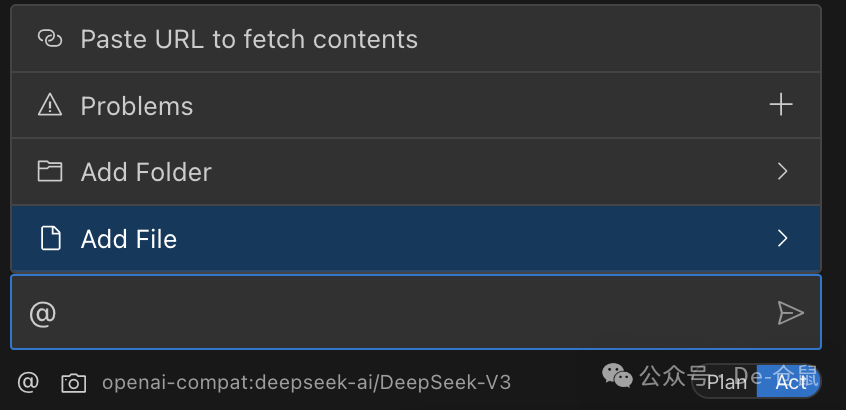Click the warning triangle Problems icon
Viewport: 846px width, 410px height.
click(50, 105)
